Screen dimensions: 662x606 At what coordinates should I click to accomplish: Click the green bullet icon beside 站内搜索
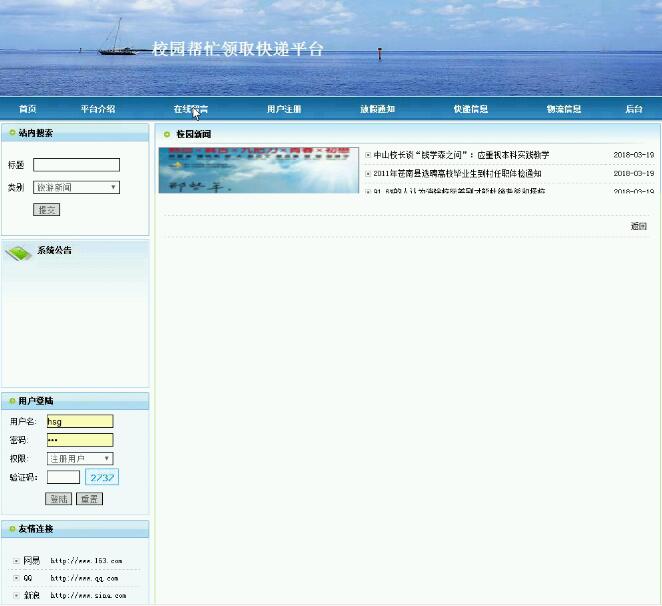(12, 133)
